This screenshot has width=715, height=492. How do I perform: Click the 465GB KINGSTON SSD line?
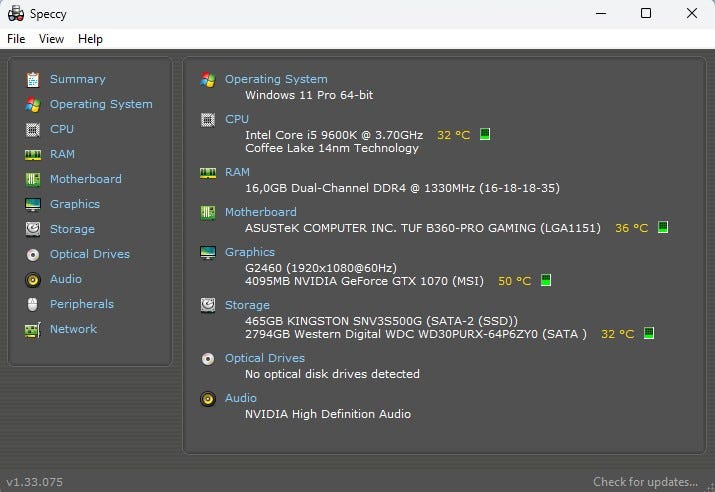click(x=381, y=321)
